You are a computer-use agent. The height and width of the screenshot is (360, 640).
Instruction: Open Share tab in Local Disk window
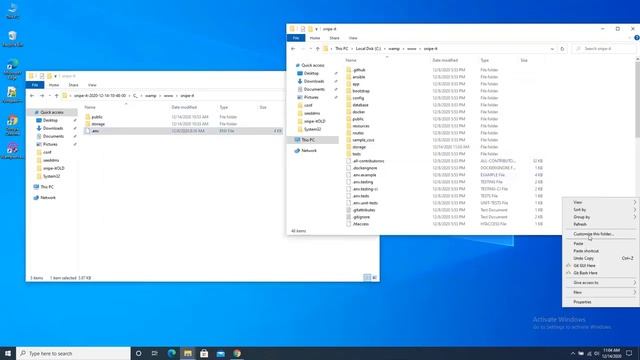(334, 38)
